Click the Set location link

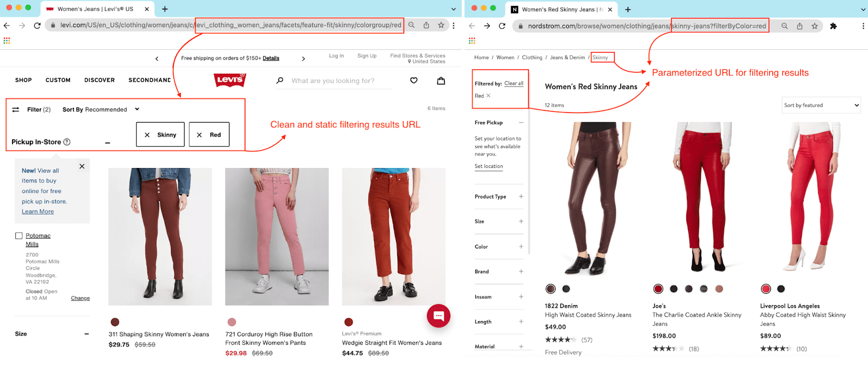[x=489, y=166]
